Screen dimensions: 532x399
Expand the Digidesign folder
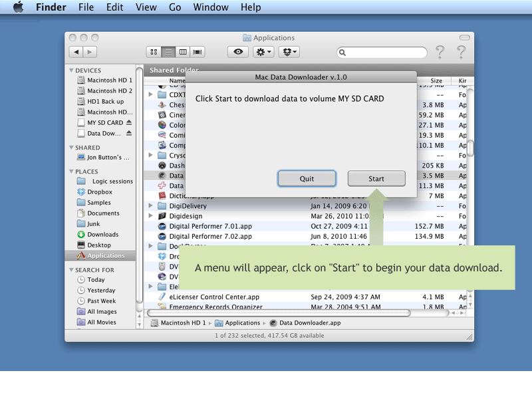pyautogui.click(x=151, y=215)
